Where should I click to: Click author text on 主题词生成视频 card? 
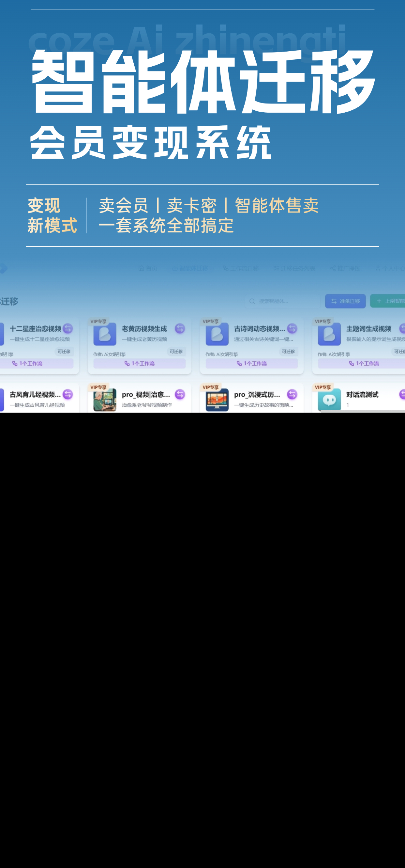coord(334,354)
